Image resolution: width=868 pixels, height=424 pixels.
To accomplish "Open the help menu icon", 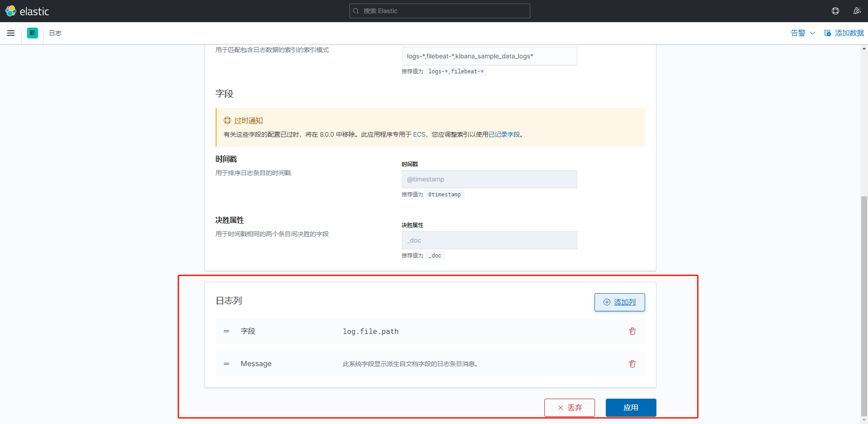I will tap(835, 11).
